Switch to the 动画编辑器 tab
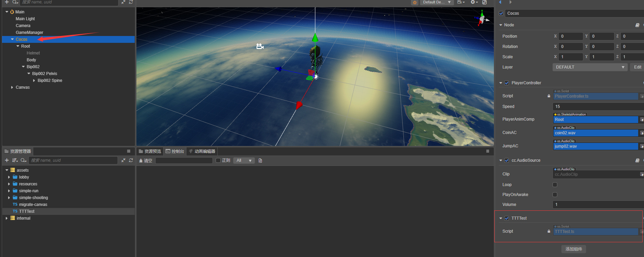Image resolution: width=644 pixels, height=257 pixels. 202,151
